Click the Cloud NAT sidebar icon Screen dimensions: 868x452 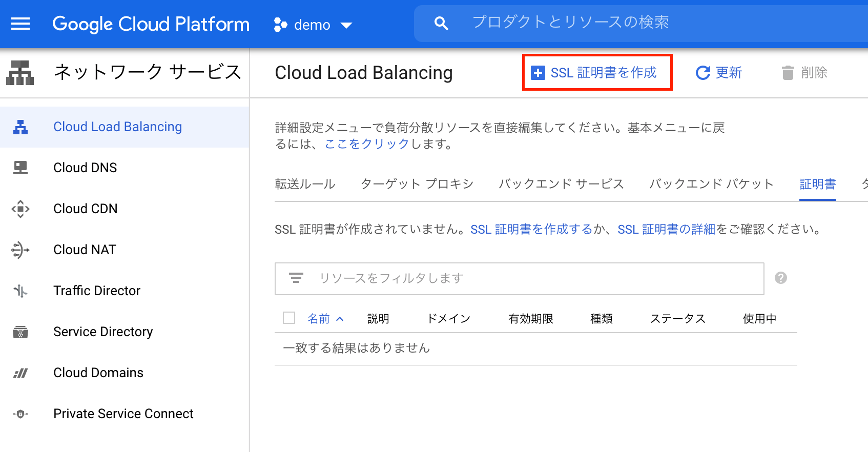pyautogui.click(x=20, y=250)
